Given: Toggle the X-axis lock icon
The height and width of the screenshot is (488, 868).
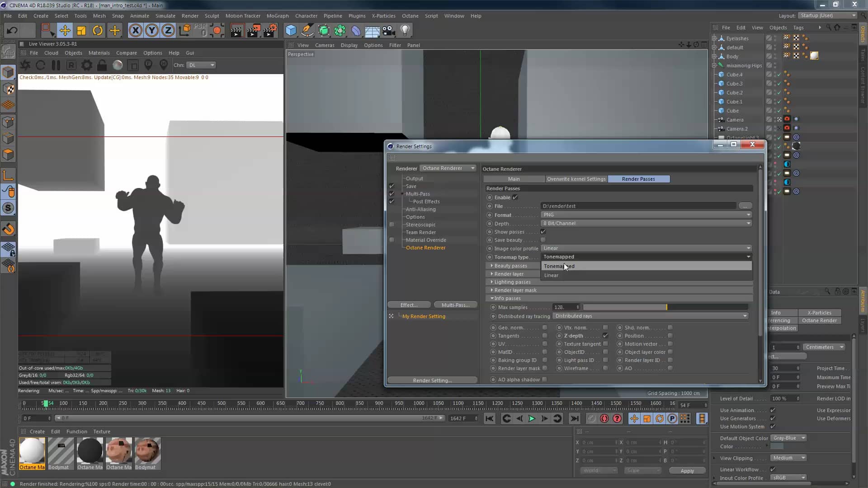Looking at the screenshot, I should 135,31.
